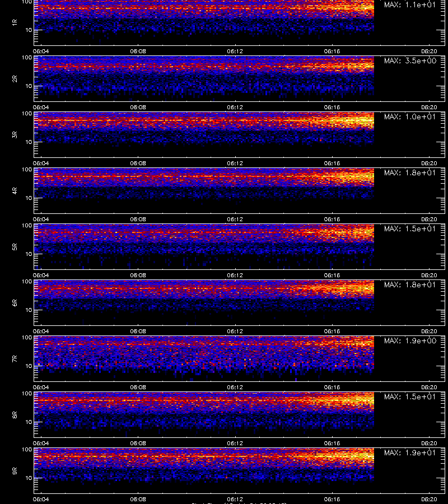Viewport: 448px width, 504px height.
Task: Select the MAX: 1.5e+01 readout in panel 5R
Action: [410, 228]
